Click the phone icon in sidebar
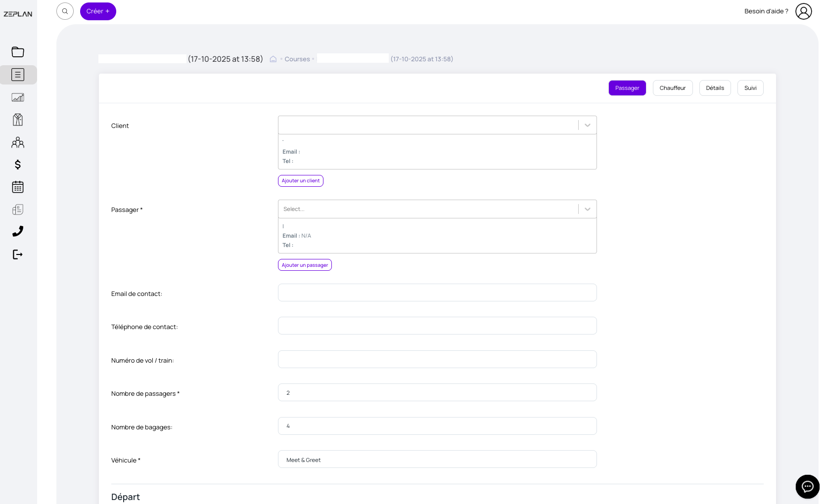 click(x=18, y=231)
